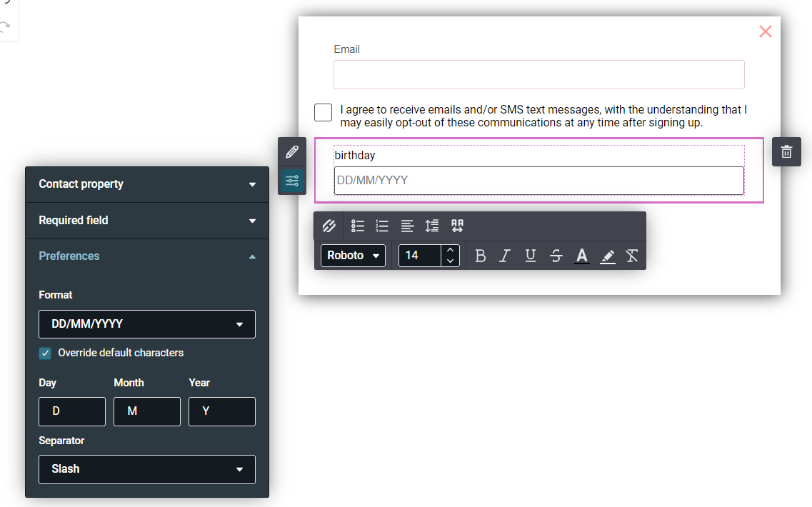Toggle underline formatting
Viewport: 812px width, 507px height.
531,256
